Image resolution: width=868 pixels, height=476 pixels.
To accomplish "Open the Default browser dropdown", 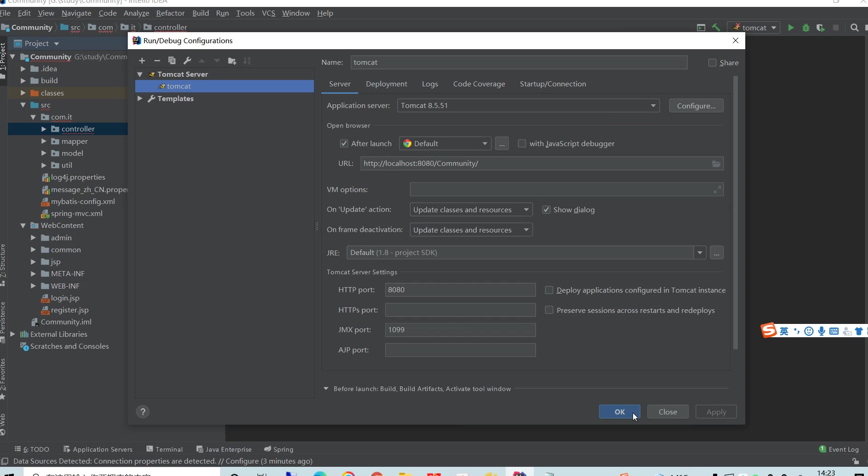I will tap(445, 143).
